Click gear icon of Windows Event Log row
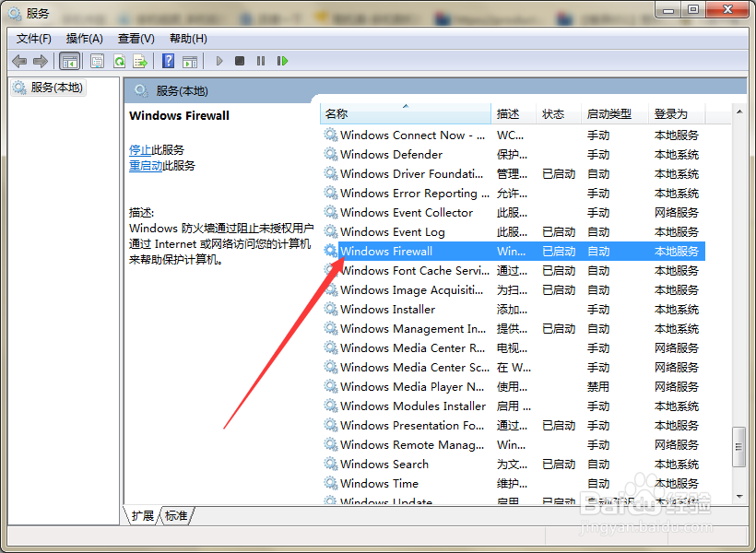Image resolution: width=756 pixels, height=553 pixels. (331, 231)
